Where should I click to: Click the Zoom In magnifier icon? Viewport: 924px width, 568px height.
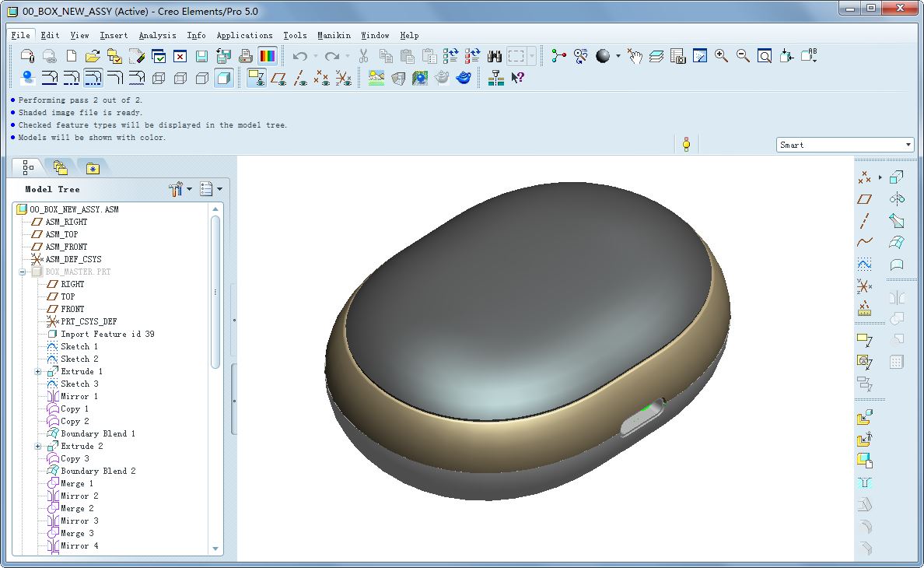(721, 56)
